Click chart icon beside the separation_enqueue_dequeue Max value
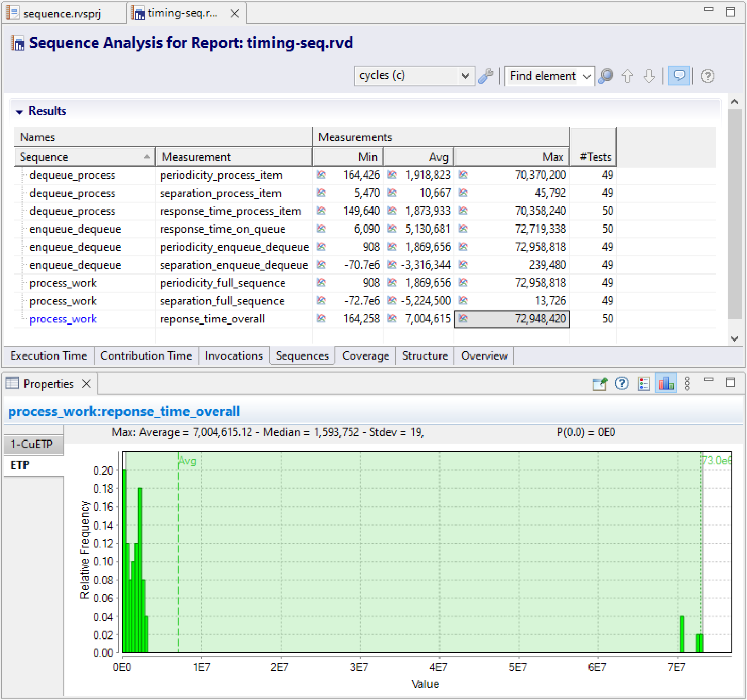Screen dimensions: 747x700 pos(463,265)
